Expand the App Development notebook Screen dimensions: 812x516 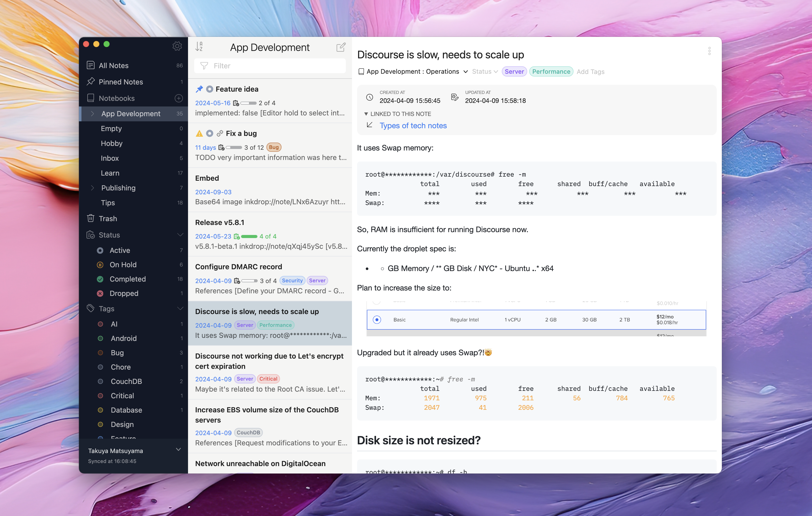click(x=92, y=113)
